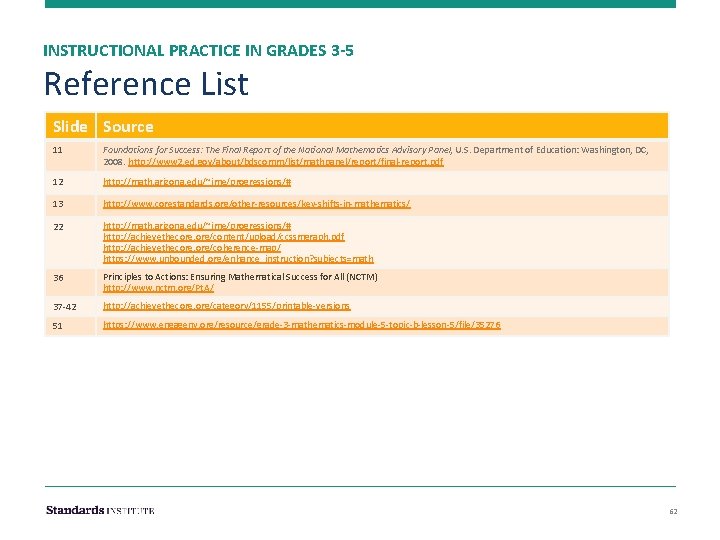Open the achievethecore.org printable-versions link
Image resolution: width=720 pixels, height=540 pixels.
pyautogui.click(x=227, y=306)
